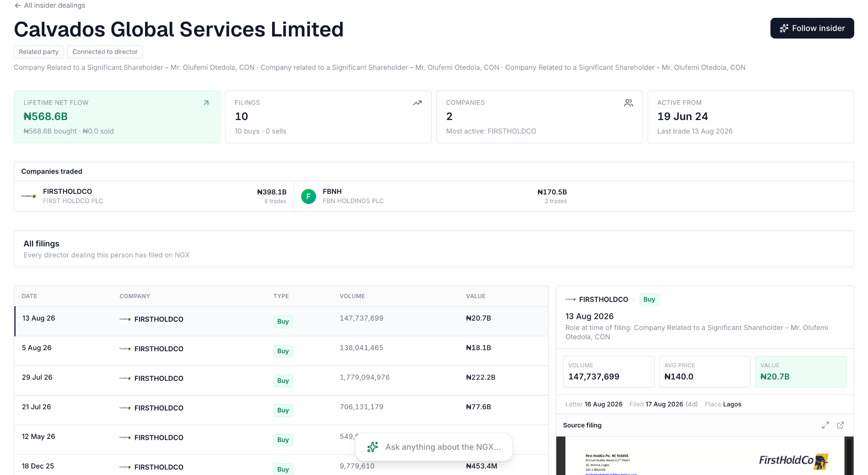This screenshot has height=475, width=868.
Task: Click the people icon on Companies card
Action: (x=628, y=103)
